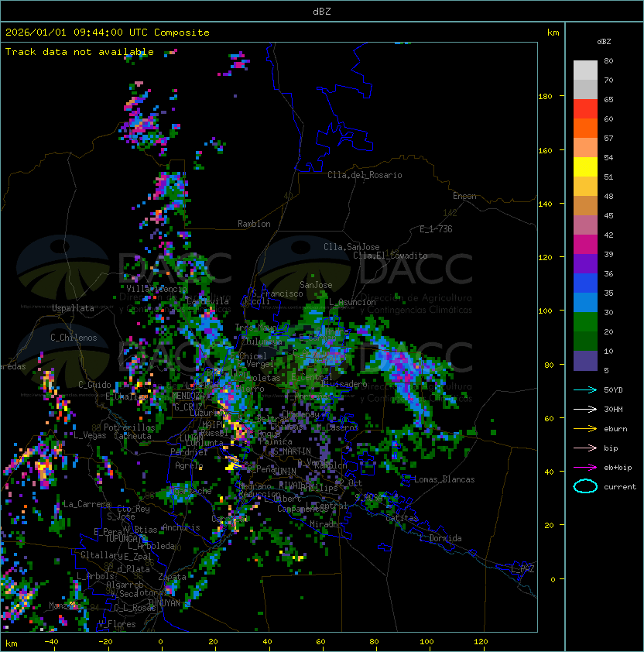Viewport: 644px width, 652px height.
Task: Click the timestamp '2026/01/01 09:44:00 UTC Composite'
Action: click(108, 33)
